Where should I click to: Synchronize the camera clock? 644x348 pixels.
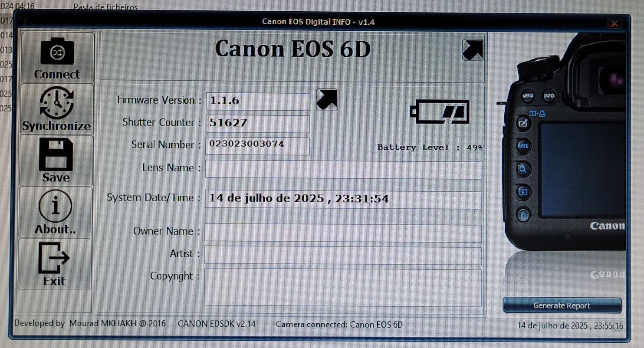tap(57, 109)
